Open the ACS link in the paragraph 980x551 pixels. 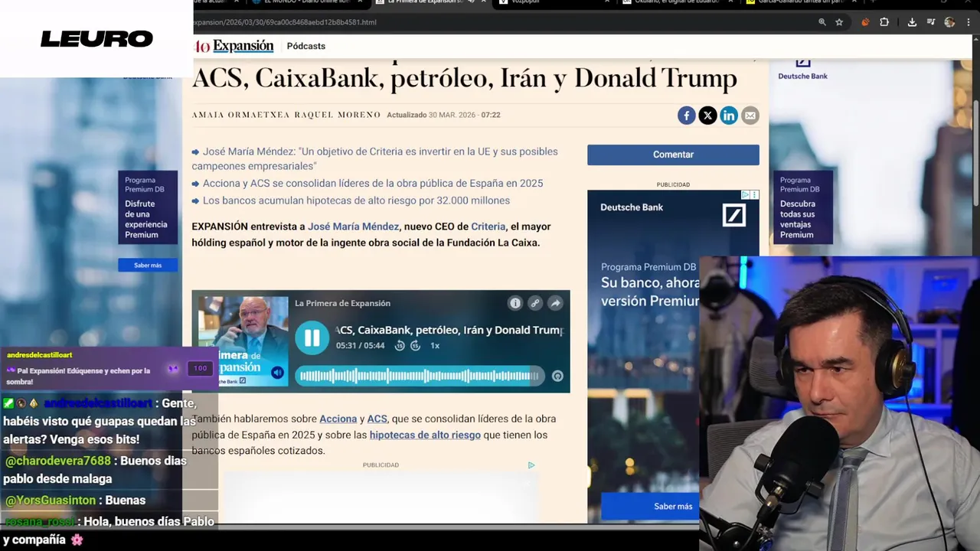(377, 419)
